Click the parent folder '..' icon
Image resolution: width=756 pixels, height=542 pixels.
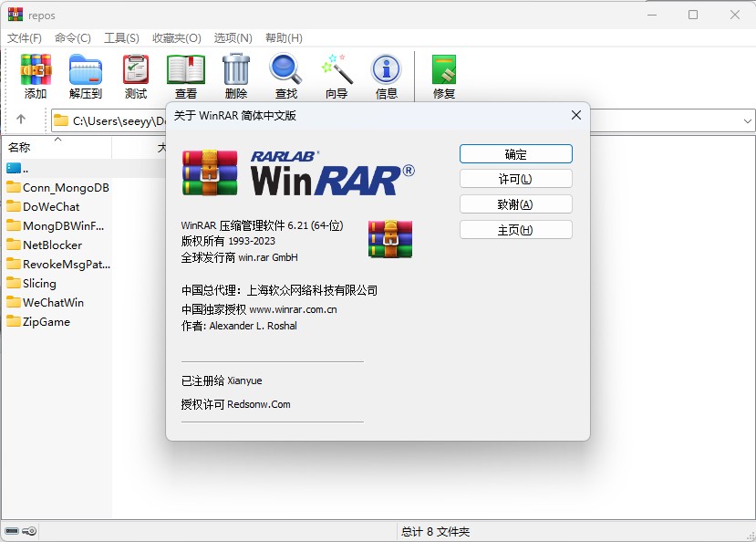(x=14, y=168)
